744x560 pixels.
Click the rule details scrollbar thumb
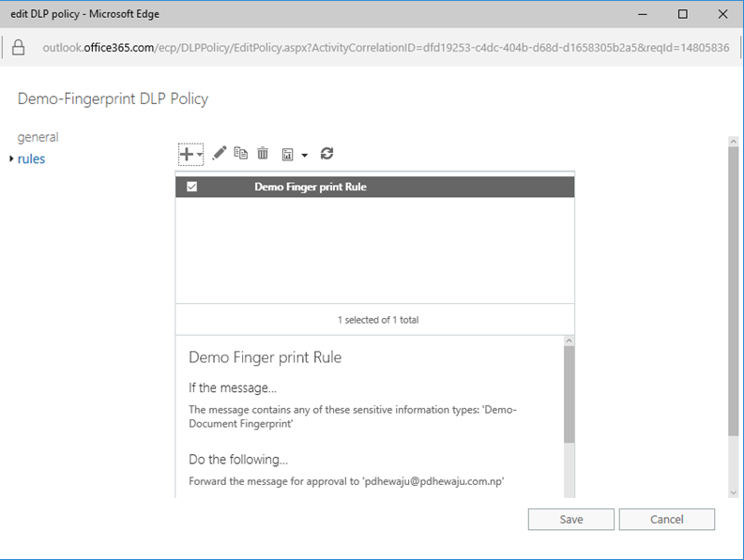click(569, 394)
